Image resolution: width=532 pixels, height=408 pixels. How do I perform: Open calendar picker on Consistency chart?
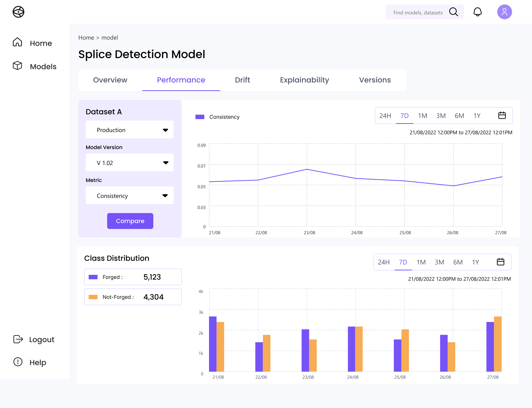[x=502, y=115]
